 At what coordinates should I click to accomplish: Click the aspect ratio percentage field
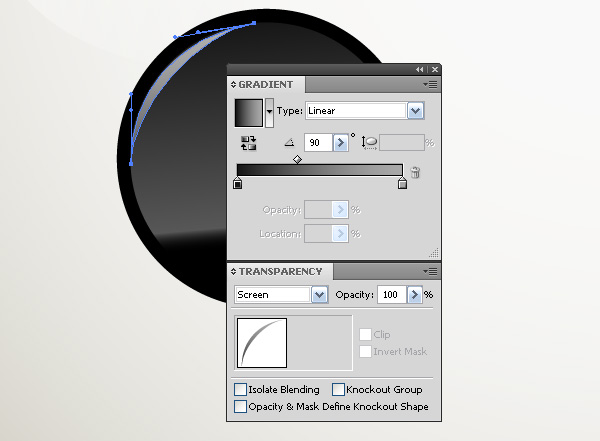point(402,142)
